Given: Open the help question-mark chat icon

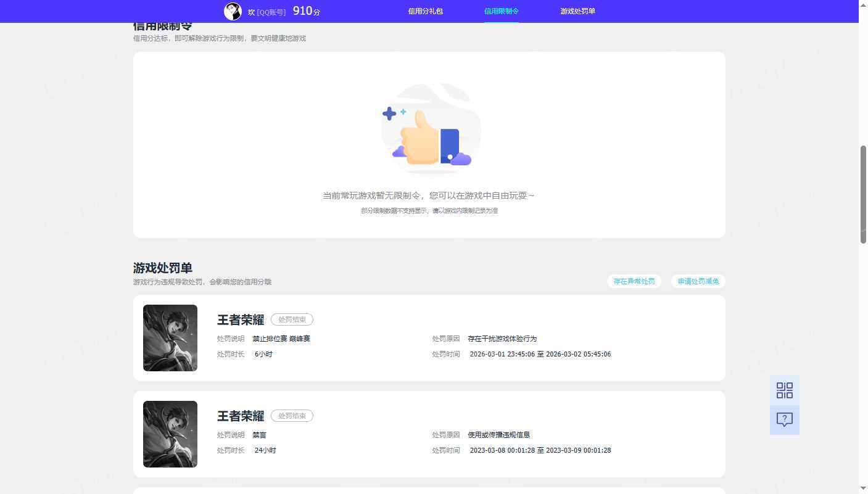Looking at the screenshot, I should [x=785, y=420].
